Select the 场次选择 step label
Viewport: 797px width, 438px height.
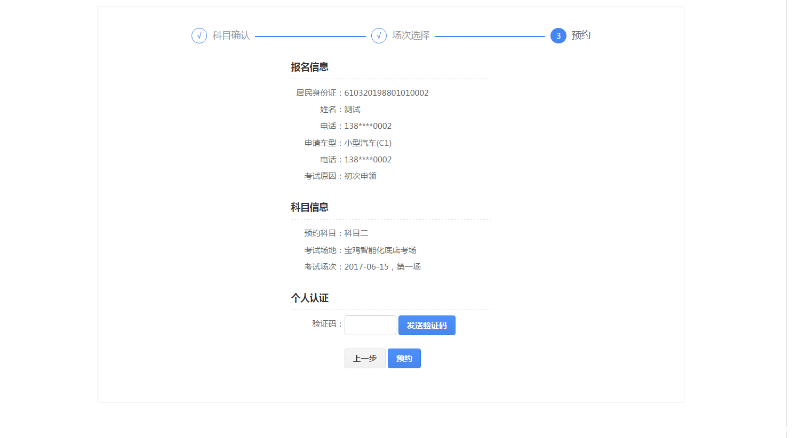(x=411, y=36)
